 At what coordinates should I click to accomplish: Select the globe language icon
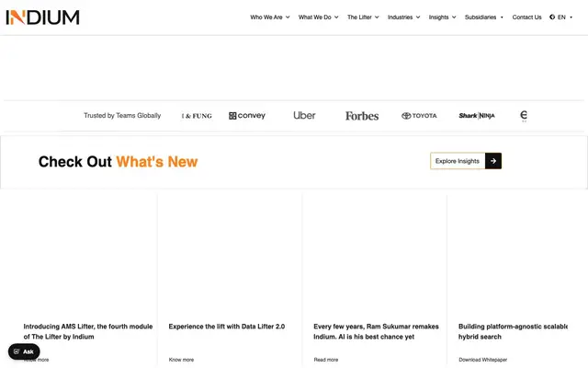(552, 17)
